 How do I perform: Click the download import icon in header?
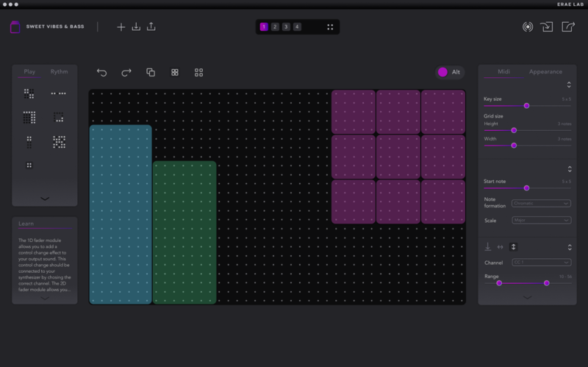[136, 27]
